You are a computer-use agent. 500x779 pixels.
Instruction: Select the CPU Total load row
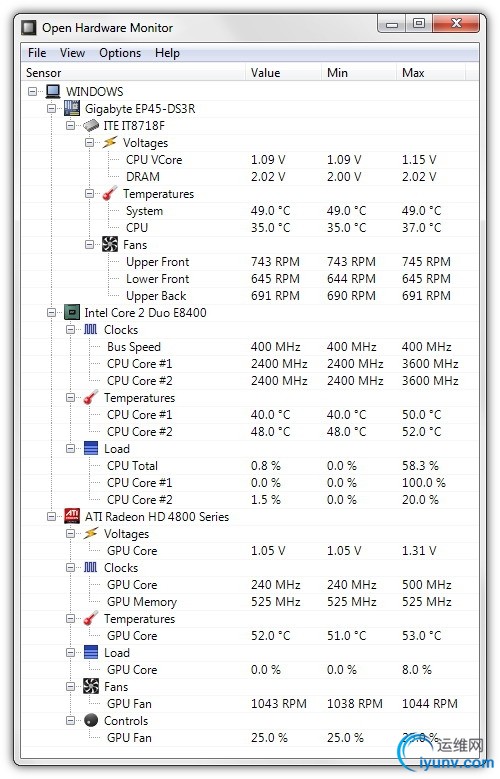(250, 466)
